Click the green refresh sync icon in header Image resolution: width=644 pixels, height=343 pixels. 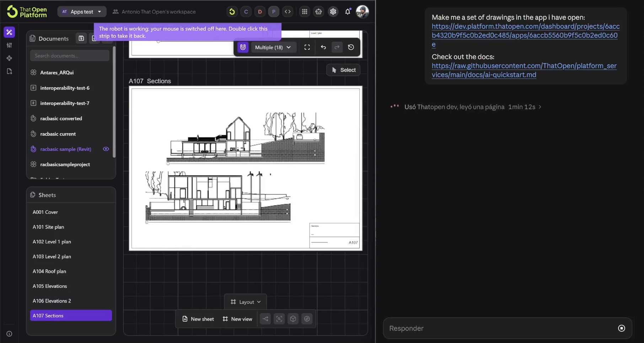[x=232, y=12]
